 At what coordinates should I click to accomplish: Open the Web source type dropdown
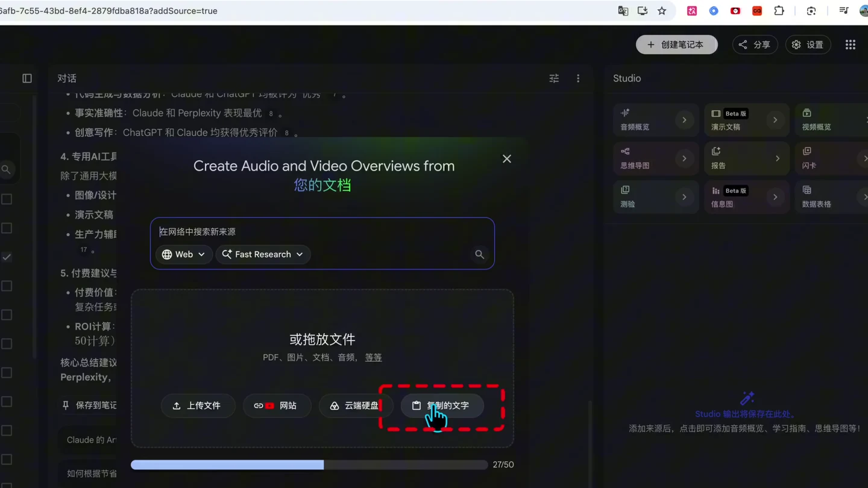click(x=184, y=254)
